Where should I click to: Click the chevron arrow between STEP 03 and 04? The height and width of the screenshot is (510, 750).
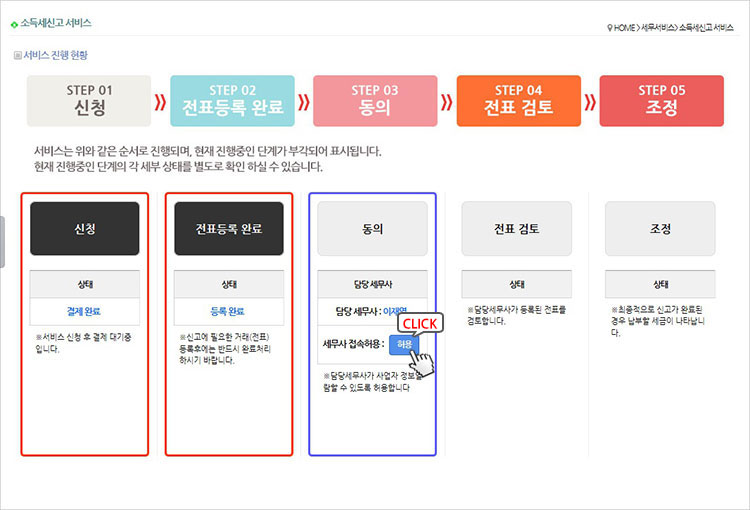[x=447, y=101]
